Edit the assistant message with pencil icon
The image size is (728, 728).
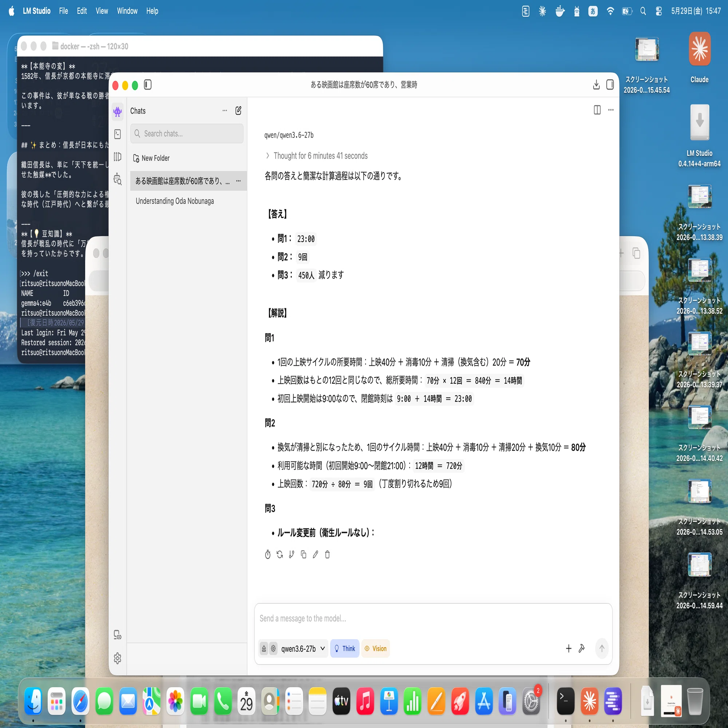(x=315, y=554)
